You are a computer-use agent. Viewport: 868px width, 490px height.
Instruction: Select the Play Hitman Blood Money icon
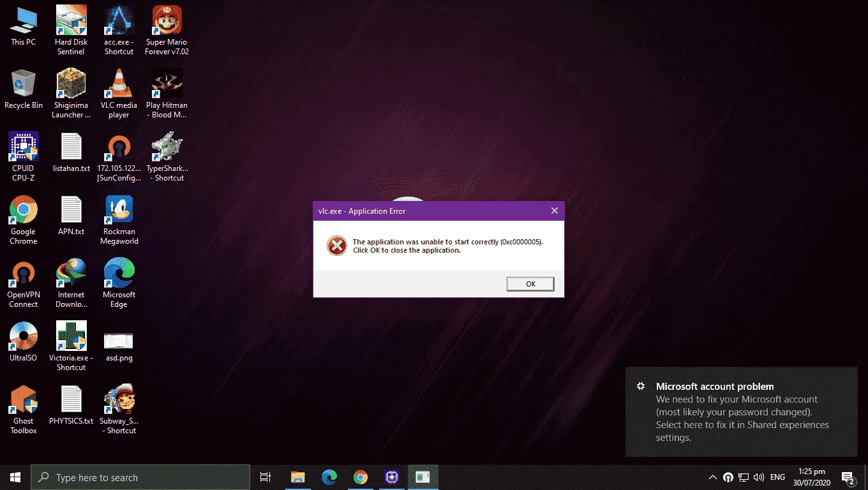167,94
